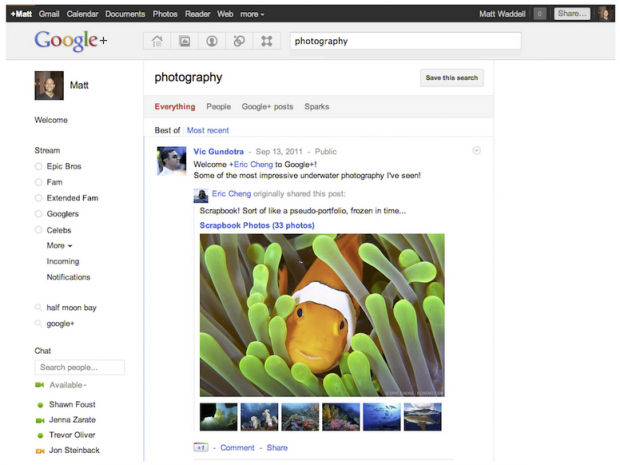Open the first small photo thumbnail
Image resolution: width=620 pixels, height=465 pixels.
tap(218, 417)
